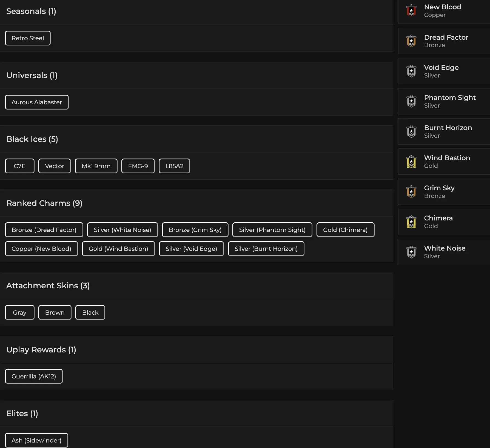Screen dimensions: 490x448
Task: Select the Silver (Burnt Horizon) charm tag
Action: (x=266, y=249)
